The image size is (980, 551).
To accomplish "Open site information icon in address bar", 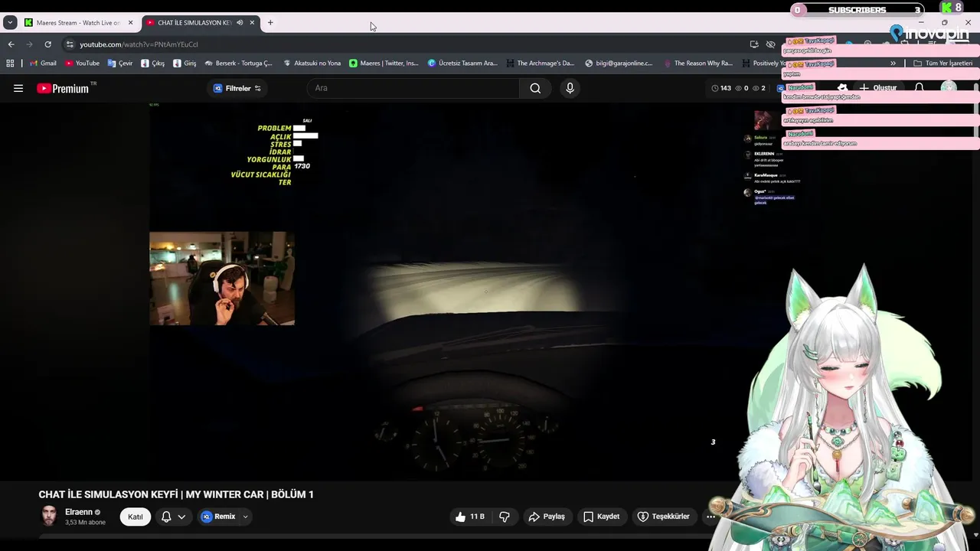I will (x=70, y=44).
